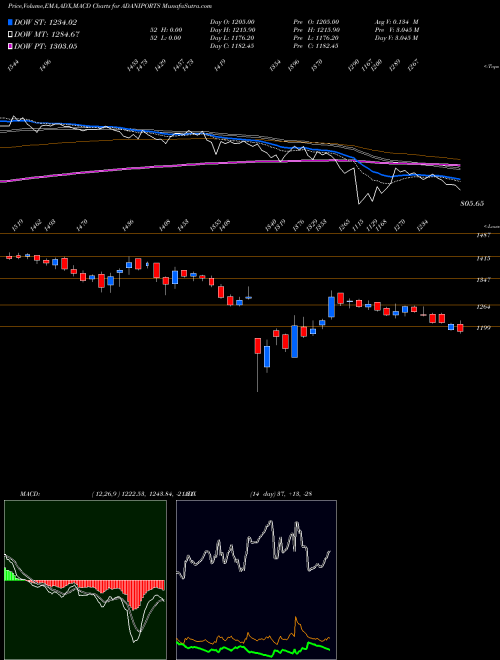Click the 1487 price level label

pos(483,235)
